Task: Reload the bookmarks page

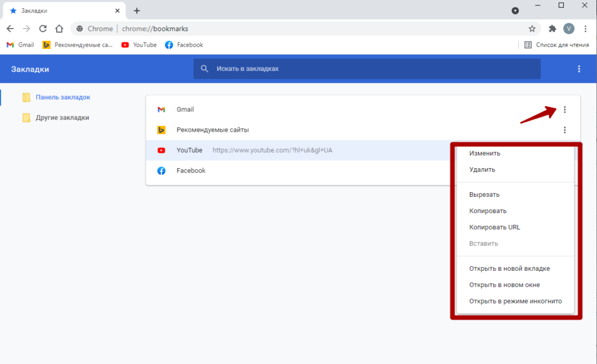Action: coord(43,29)
